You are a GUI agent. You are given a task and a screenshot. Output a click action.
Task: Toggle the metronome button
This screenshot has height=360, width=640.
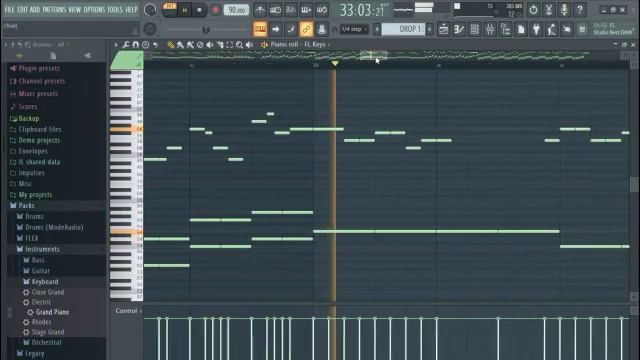pyautogui.click(x=260, y=10)
